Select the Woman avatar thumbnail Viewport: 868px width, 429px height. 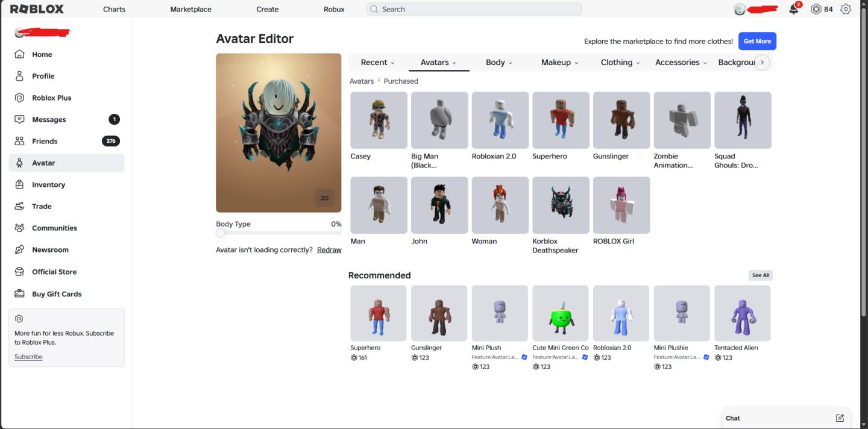tap(500, 205)
